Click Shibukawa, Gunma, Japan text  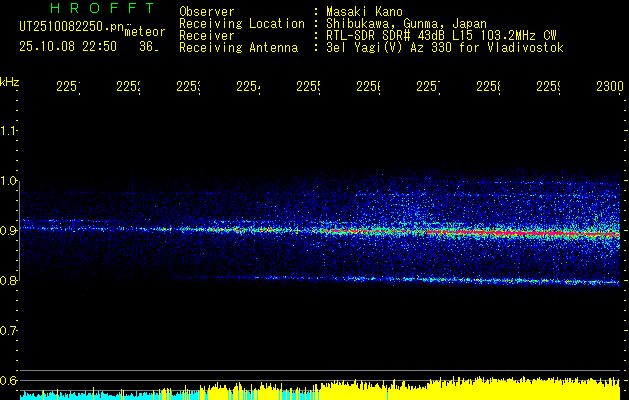(x=406, y=24)
